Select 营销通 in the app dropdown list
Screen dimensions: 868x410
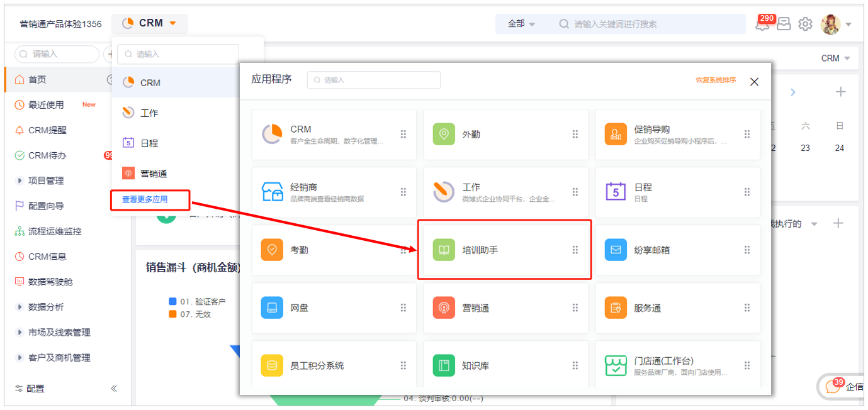point(176,173)
